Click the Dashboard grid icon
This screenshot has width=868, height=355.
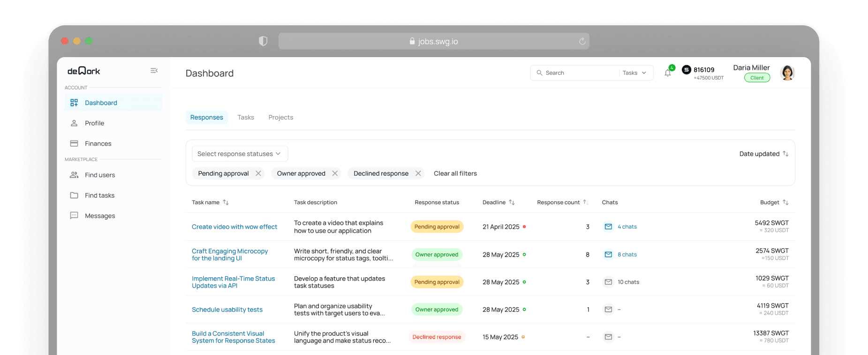(74, 103)
